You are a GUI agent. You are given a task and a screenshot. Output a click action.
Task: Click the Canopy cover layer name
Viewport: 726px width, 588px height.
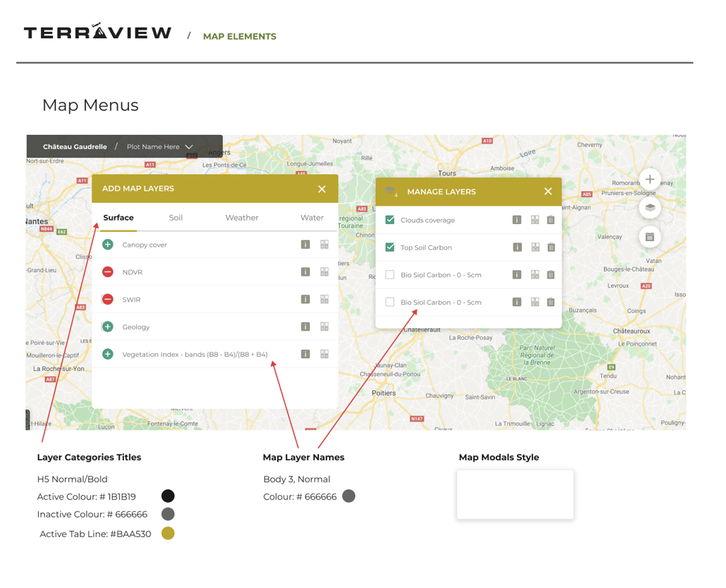(145, 245)
